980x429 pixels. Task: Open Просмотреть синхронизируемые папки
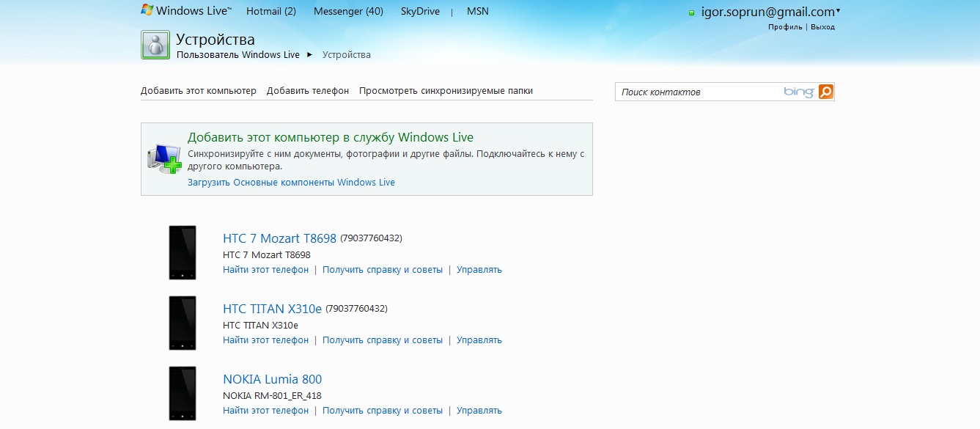coord(446,91)
